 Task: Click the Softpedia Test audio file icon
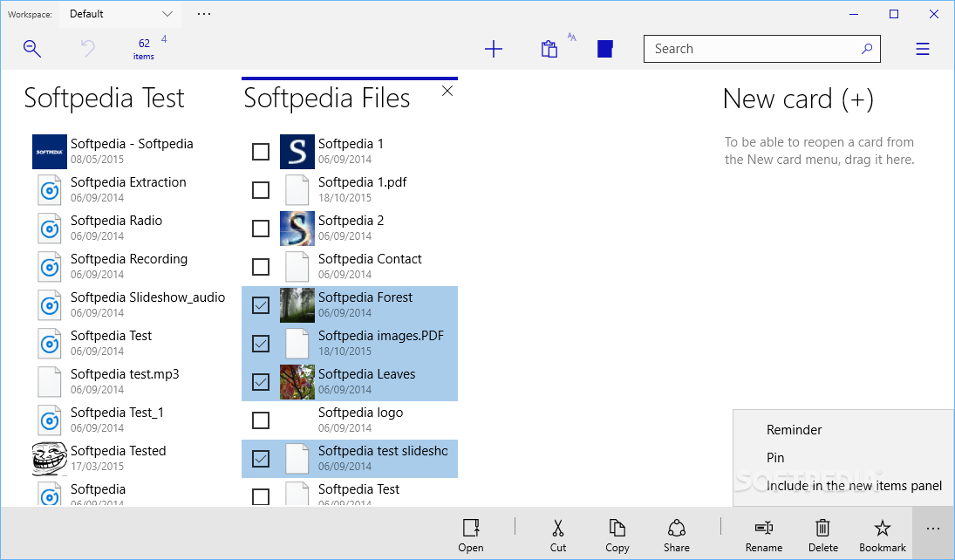[x=50, y=343]
